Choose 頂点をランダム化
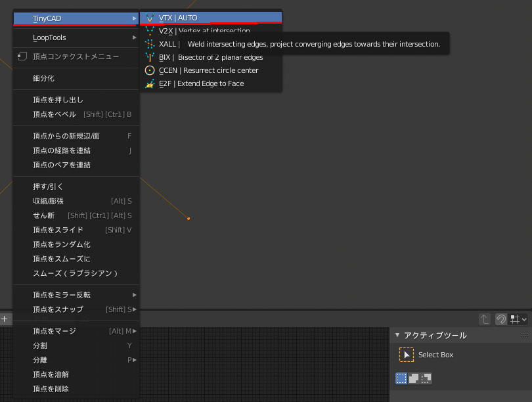 pyautogui.click(x=76, y=244)
